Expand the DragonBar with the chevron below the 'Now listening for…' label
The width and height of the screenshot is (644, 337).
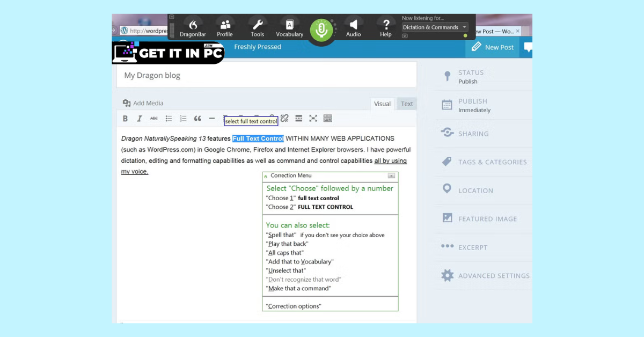[405, 36]
